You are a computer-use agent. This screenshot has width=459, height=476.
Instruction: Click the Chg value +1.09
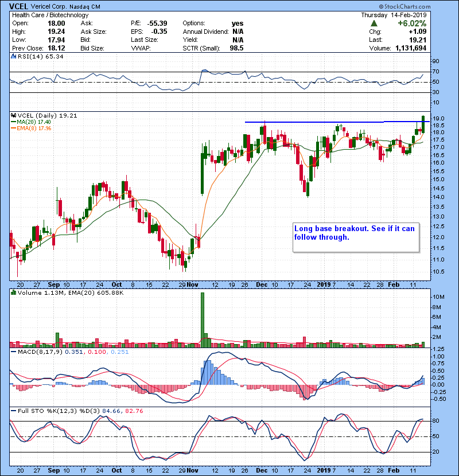click(417, 32)
